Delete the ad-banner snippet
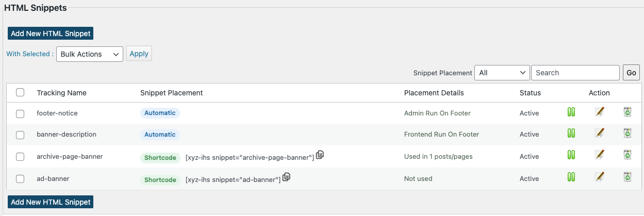Viewport: 644px width, 216px height. click(x=627, y=177)
